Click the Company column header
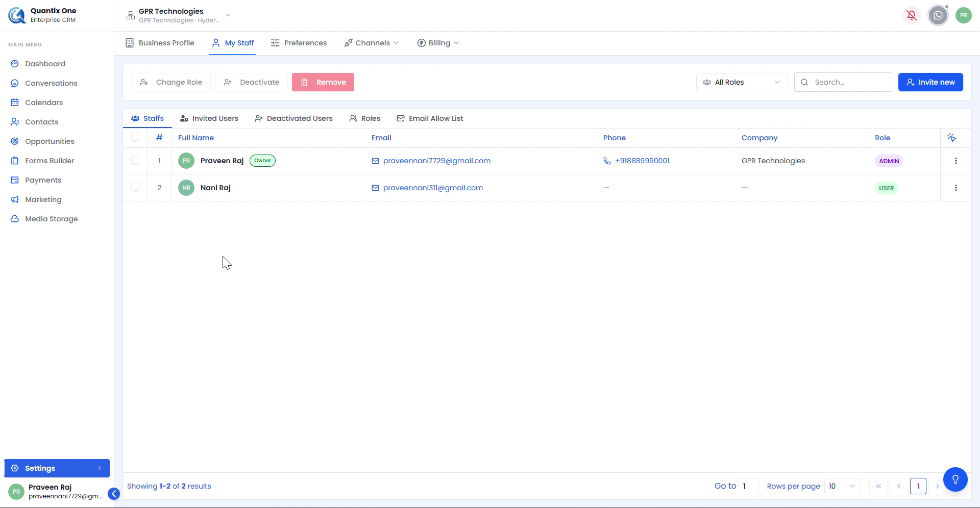 pos(759,138)
